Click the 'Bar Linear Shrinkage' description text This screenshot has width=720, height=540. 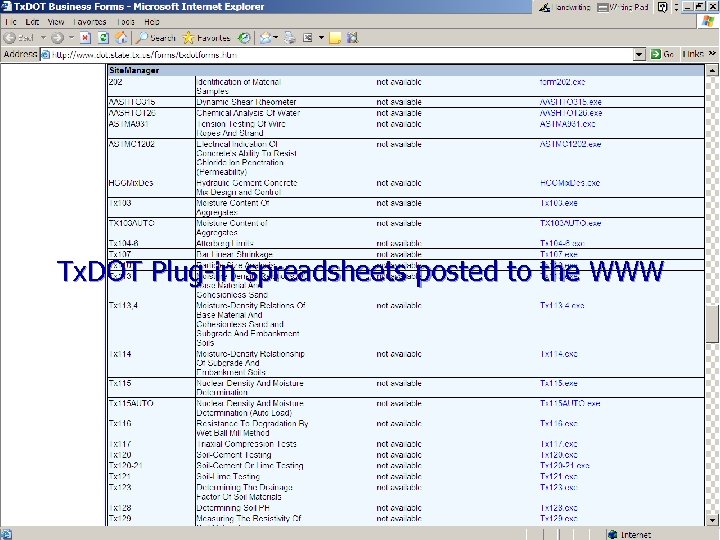click(234, 254)
